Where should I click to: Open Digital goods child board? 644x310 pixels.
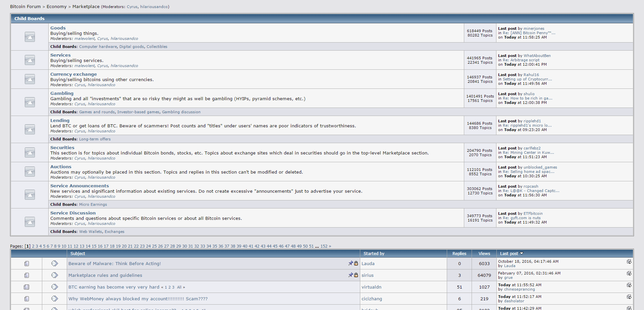131,47
